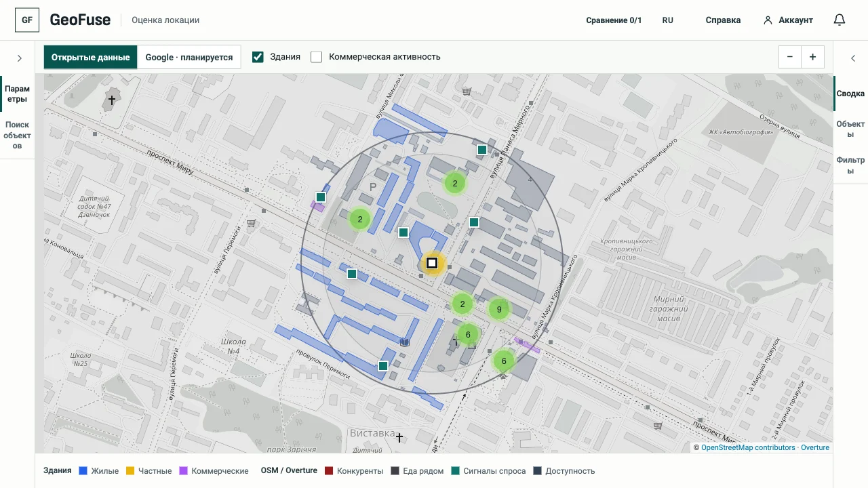This screenshot has height=488, width=868.
Task: Click the GeoFuse brand name
Action: point(80,20)
